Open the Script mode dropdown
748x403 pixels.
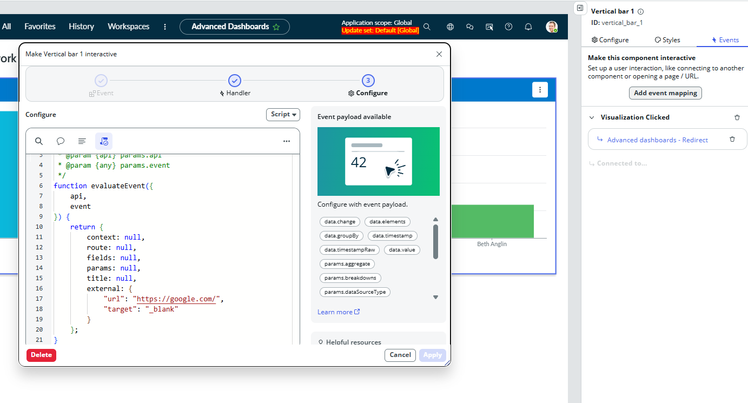[284, 114]
